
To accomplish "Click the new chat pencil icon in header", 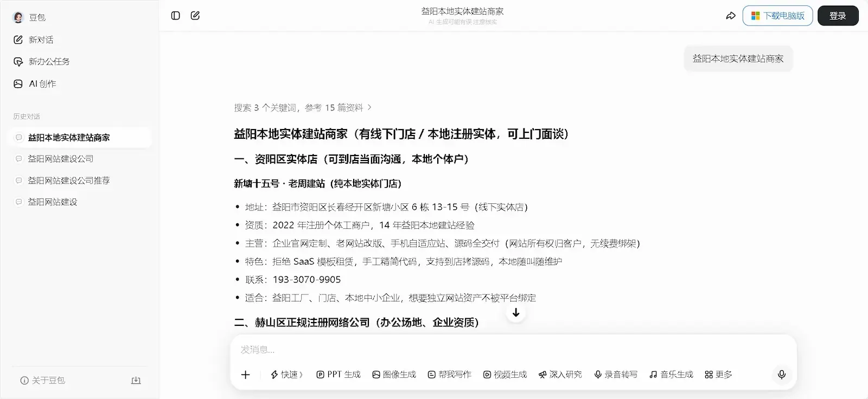I will tap(195, 16).
